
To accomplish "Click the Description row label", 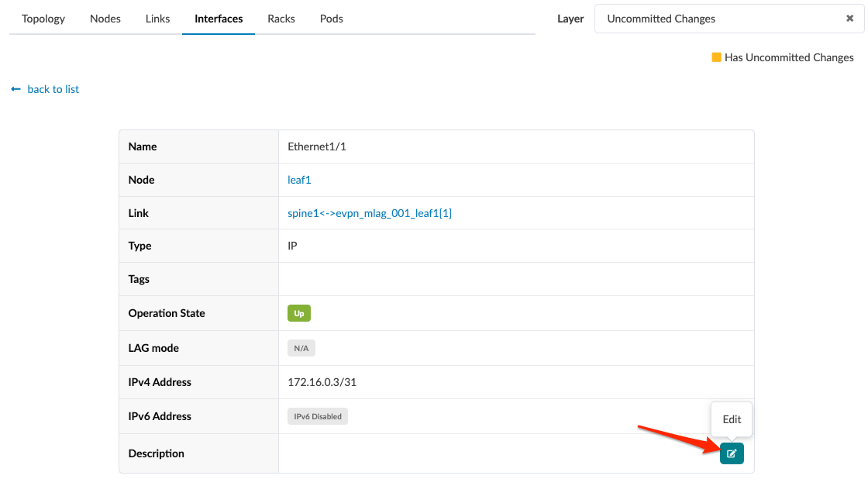I will click(x=156, y=453).
